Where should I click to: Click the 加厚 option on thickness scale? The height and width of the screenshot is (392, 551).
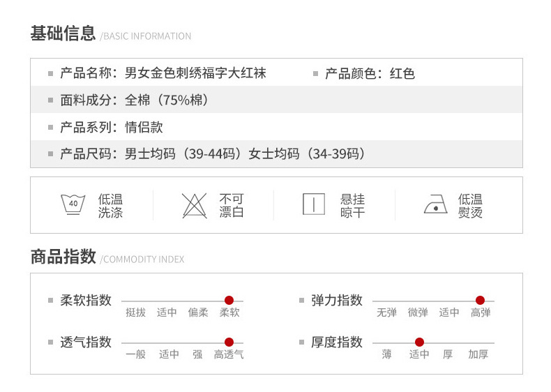point(478,354)
